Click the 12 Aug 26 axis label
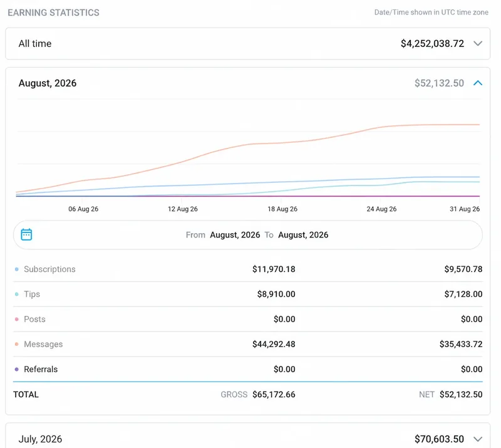 point(182,209)
